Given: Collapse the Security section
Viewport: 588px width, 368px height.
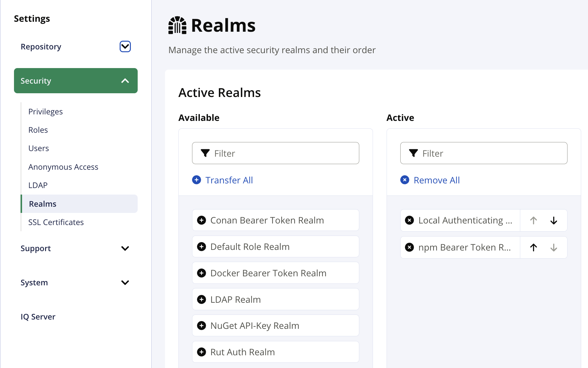Looking at the screenshot, I should (125, 81).
